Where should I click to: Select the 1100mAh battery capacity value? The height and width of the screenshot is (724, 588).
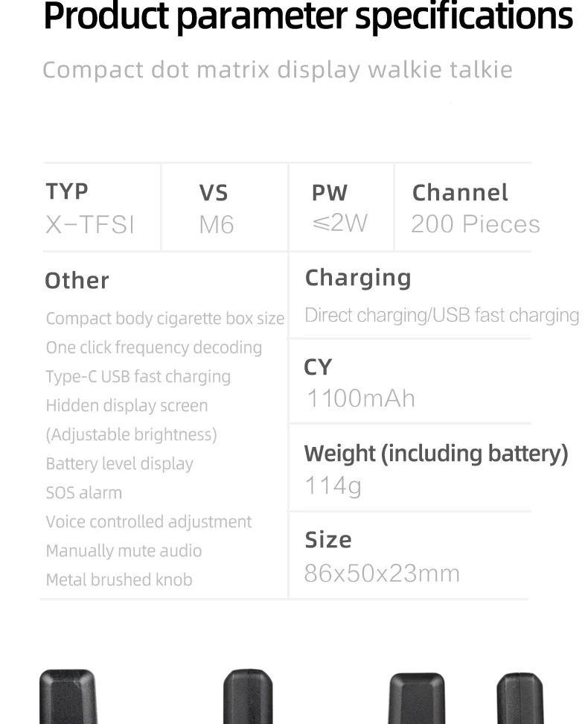pyautogui.click(x=361, y=398)
